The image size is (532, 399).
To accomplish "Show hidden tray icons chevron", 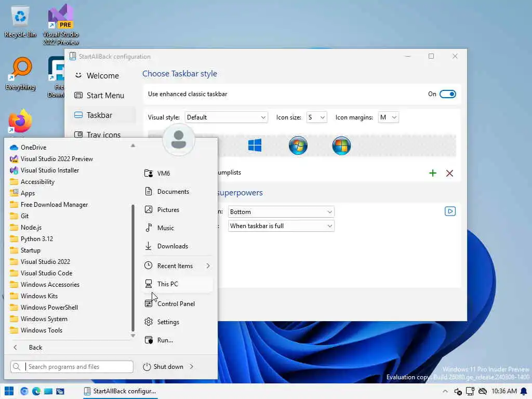I will coord(445,391).
